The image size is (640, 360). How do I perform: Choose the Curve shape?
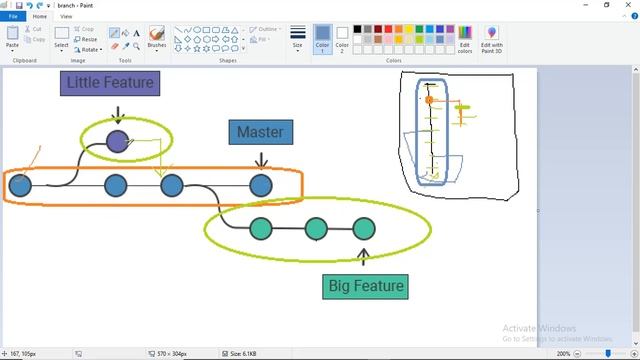click(x=188, y=30)
